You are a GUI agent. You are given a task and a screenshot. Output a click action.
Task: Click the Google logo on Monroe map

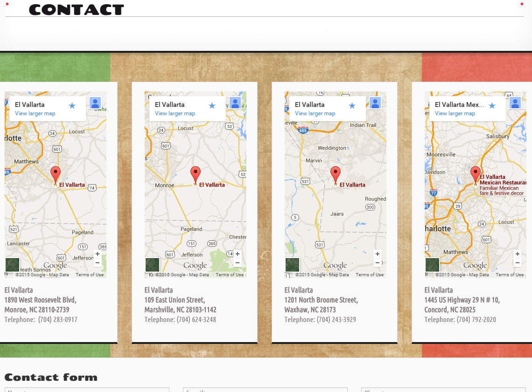56,266
